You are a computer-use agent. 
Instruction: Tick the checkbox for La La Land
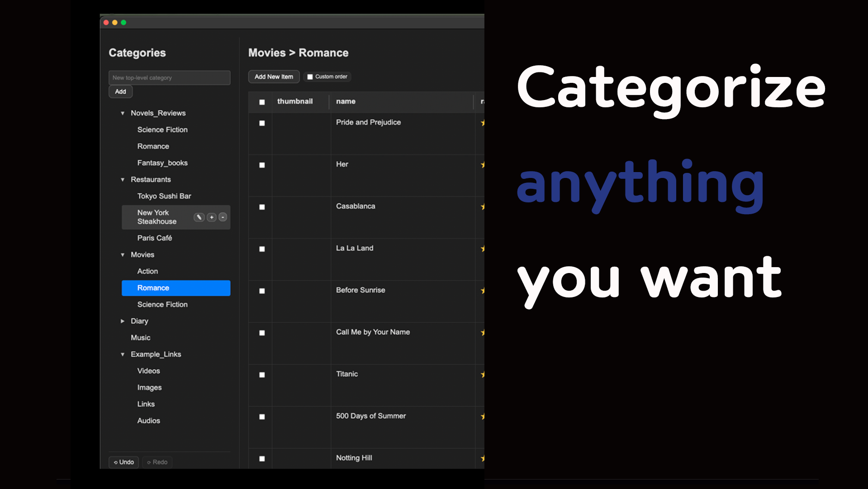[262, 249]
